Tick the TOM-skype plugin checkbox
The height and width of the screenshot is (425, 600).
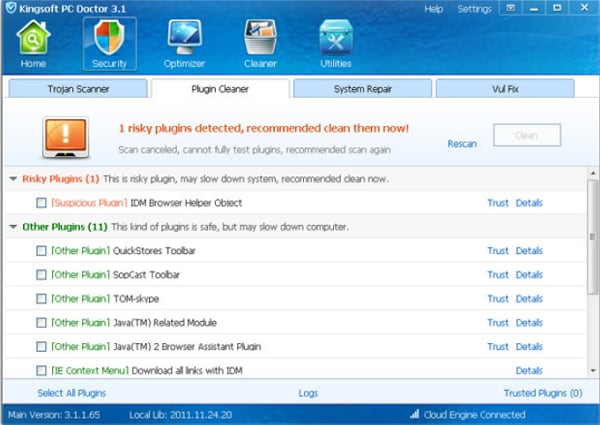click(41, 298)
